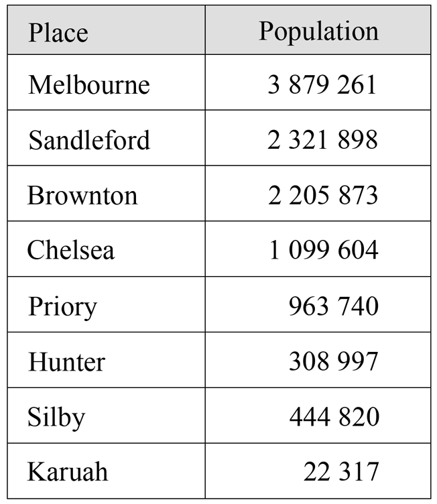437x504 pixels.
Task: Select the Priory place cell
Action: (x=106, y=304)
